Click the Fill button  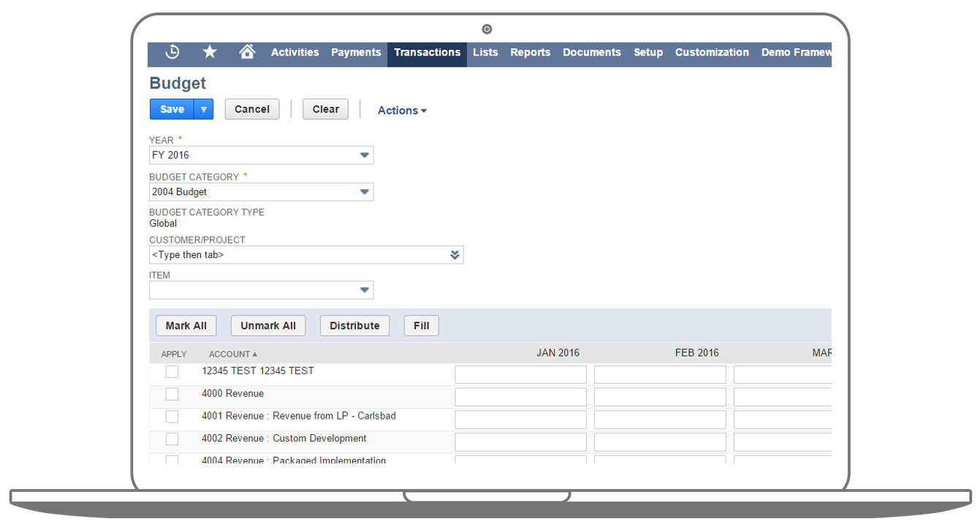(422, 325)
